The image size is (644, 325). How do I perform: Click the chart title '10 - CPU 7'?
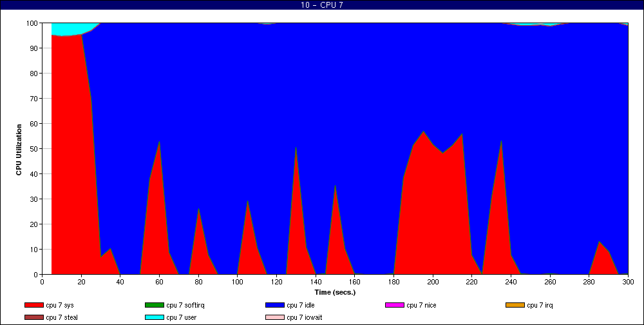point(321,5)
